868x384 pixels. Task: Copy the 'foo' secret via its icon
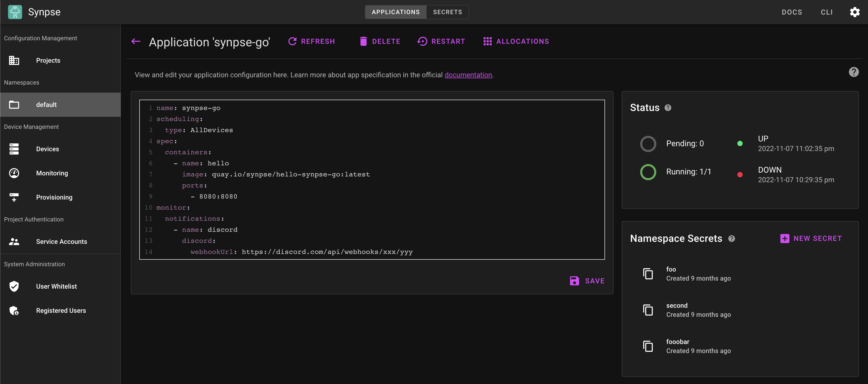point(648,274)
